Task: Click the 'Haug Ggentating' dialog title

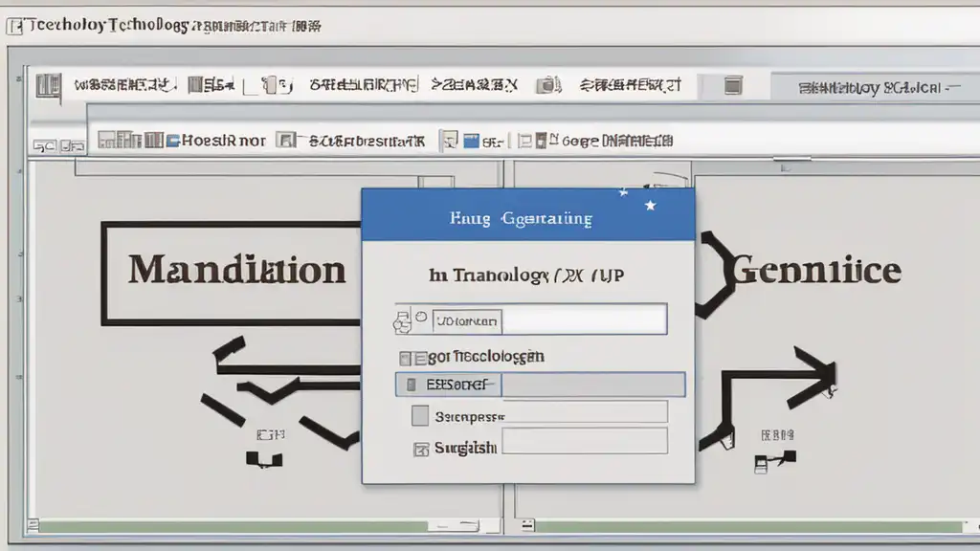Action: (521, 219)
